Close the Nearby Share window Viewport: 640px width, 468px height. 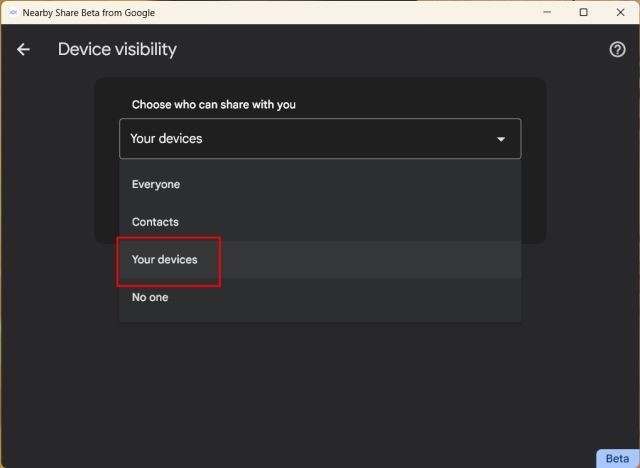pyautogui.click(x=620, y=12)
